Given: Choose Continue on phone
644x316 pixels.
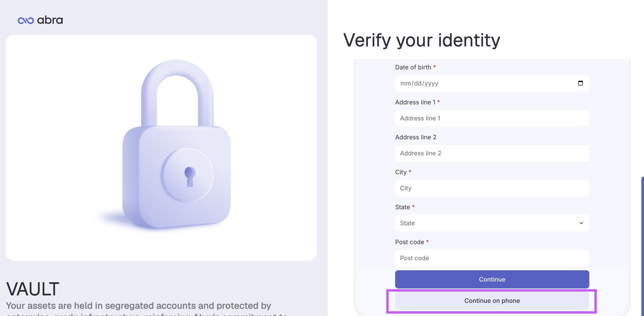Looking at the screenshot, I should [492, 300].
